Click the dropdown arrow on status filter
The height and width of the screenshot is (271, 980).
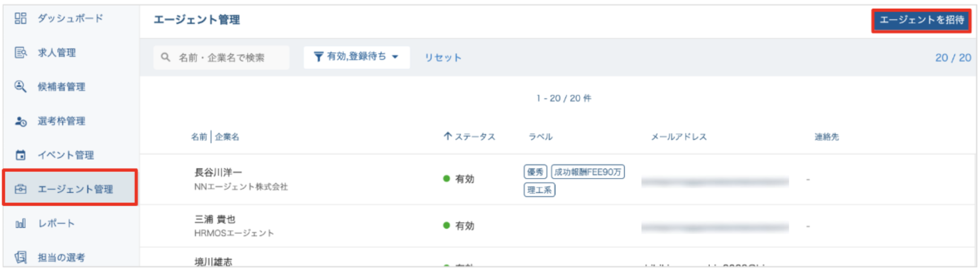click(395, 57)
